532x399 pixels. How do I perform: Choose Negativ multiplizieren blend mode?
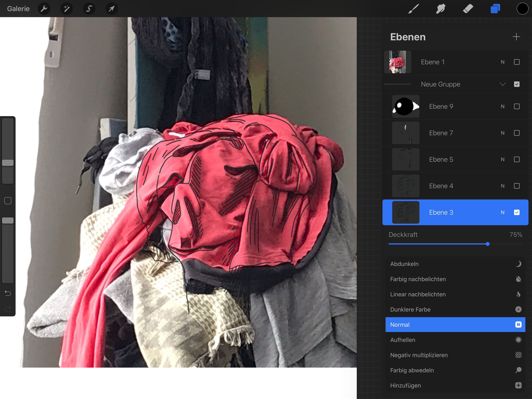[x=455, y=355]
